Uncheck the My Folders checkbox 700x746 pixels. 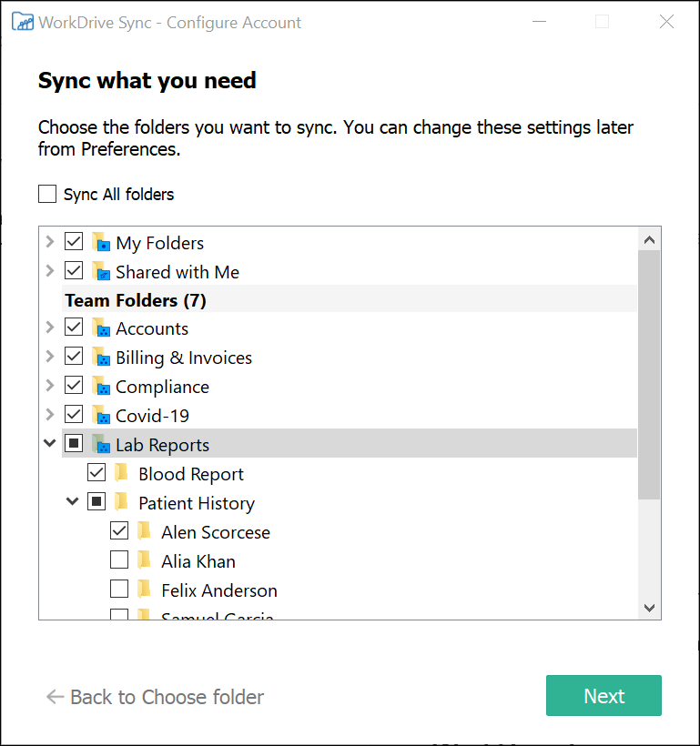[74, 241]
